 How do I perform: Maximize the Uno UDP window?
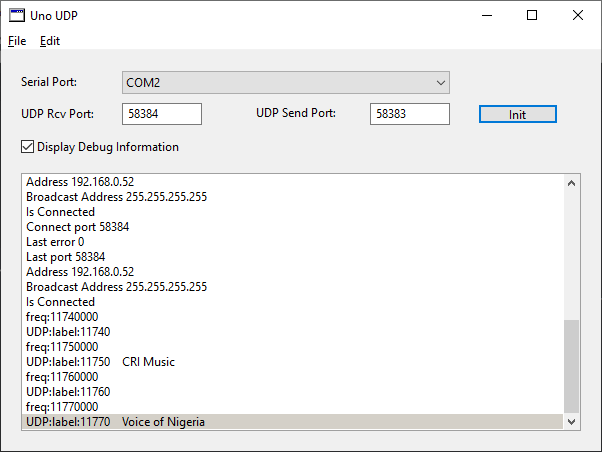(x=532, y=15)
